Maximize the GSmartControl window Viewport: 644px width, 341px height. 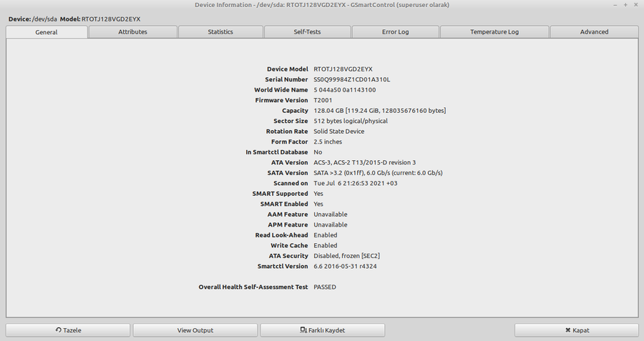(x=625, y=5)
